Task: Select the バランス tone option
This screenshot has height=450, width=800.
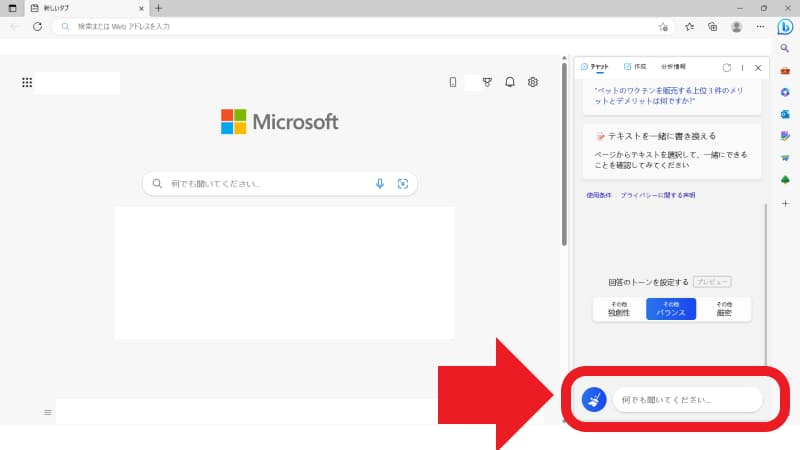Action: coord(671,309)
